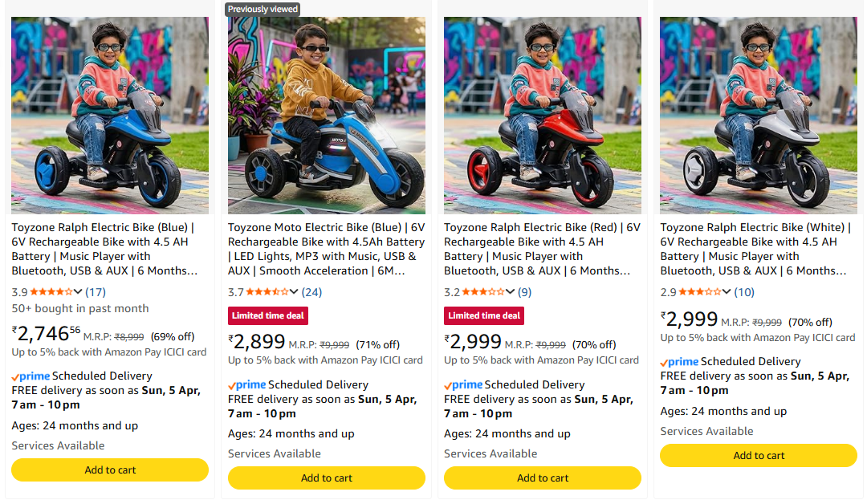View the 24 reviews for Moto bike
This screenshot has width=867, height=504.
(311, 292)
